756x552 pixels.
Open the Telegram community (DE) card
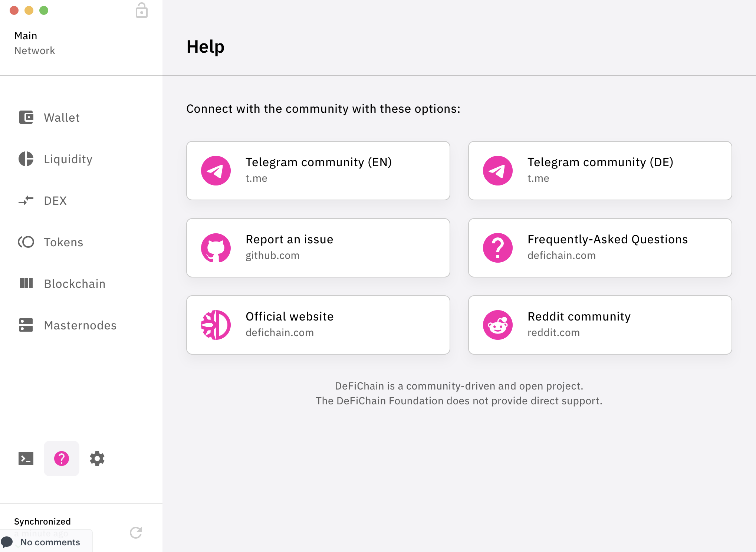pos(600,171)
